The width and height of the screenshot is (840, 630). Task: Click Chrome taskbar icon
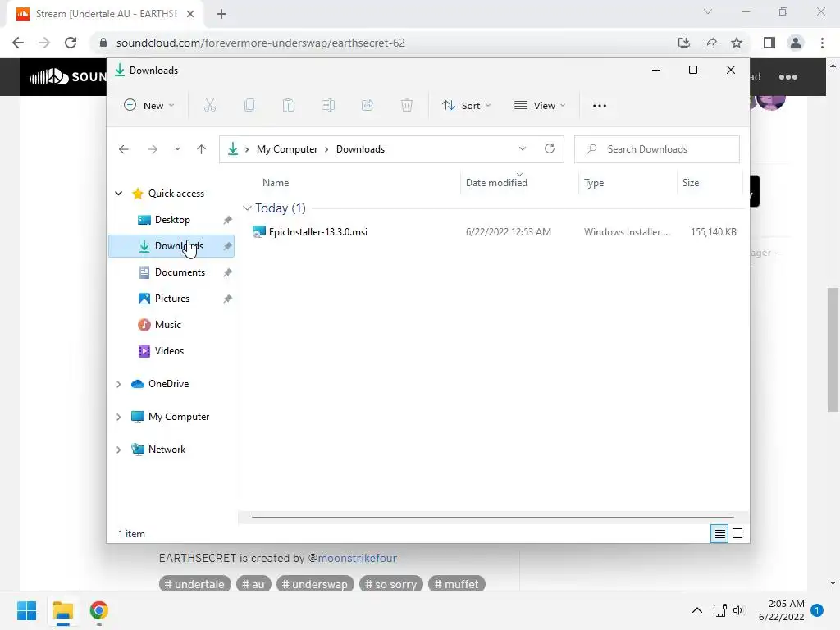tap(99, 610)
